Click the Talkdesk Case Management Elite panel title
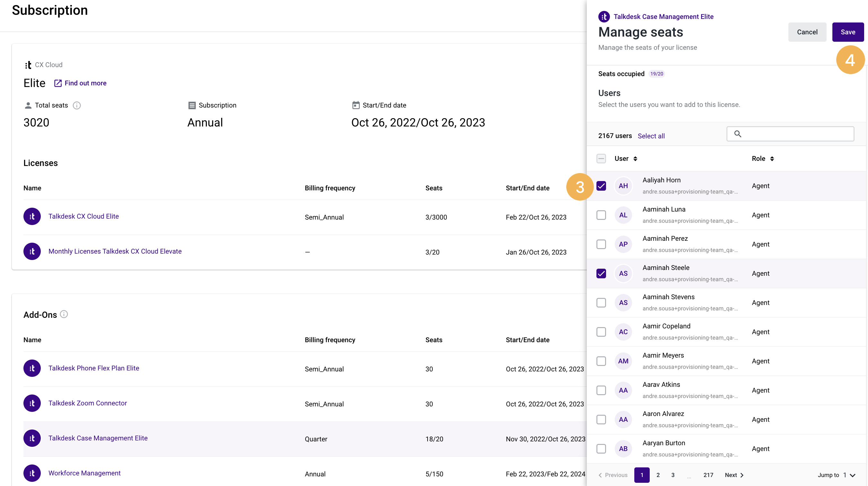 [663, 16]
